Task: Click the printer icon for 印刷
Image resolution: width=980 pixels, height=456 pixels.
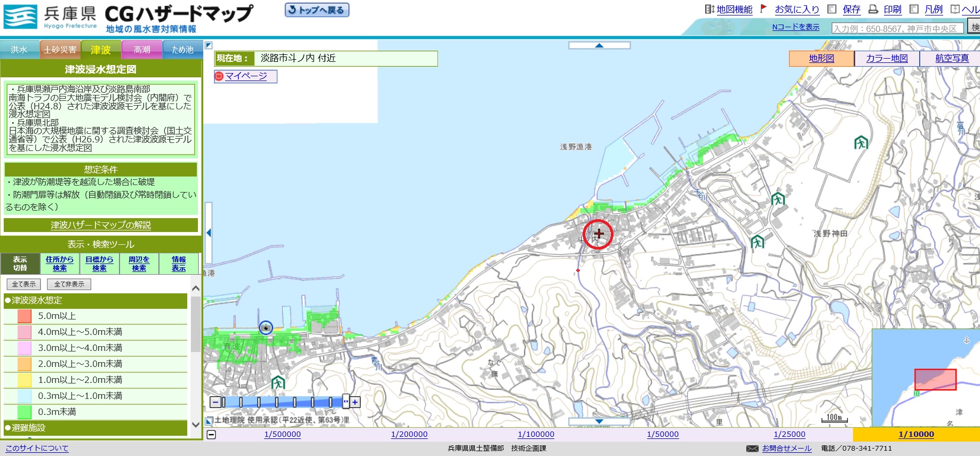Action: pyautogui.click(x=873, y=9)
